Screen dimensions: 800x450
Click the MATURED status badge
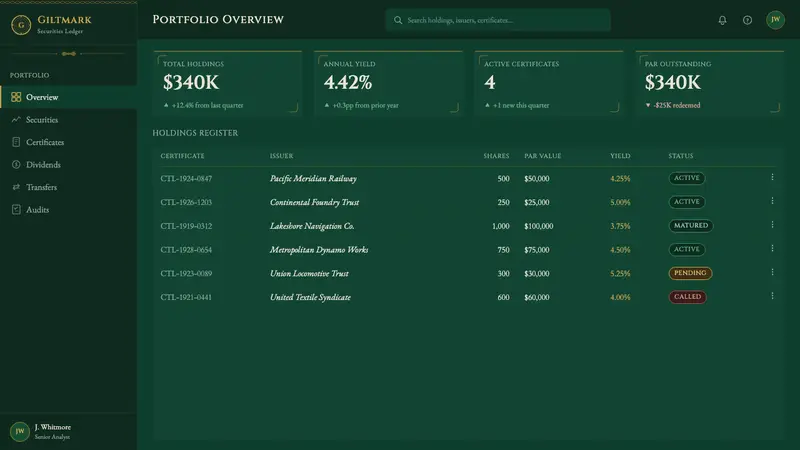click(x=691, y=226)
